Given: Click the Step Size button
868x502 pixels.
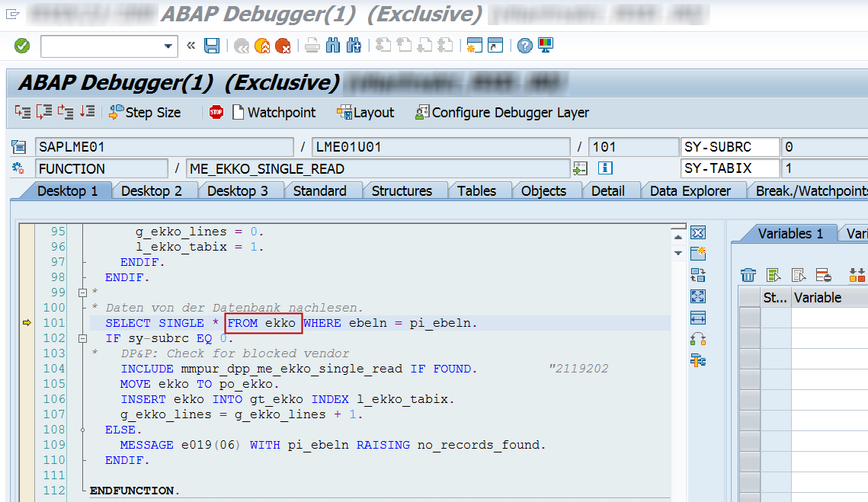Looking at the screenshot, I should click(146, 112).
